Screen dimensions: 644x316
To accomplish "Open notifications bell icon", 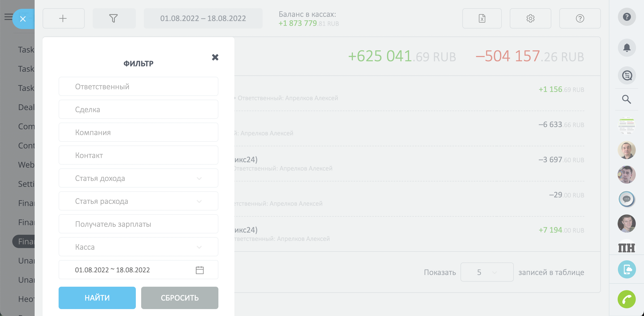I will (627, 48).
